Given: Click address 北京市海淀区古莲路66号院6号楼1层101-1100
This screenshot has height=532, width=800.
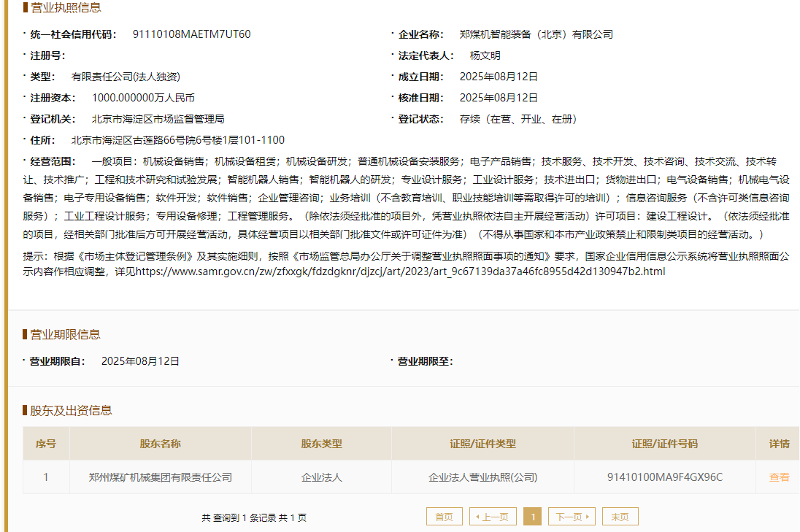Looking at the screenshot, I should pos(177,140).
